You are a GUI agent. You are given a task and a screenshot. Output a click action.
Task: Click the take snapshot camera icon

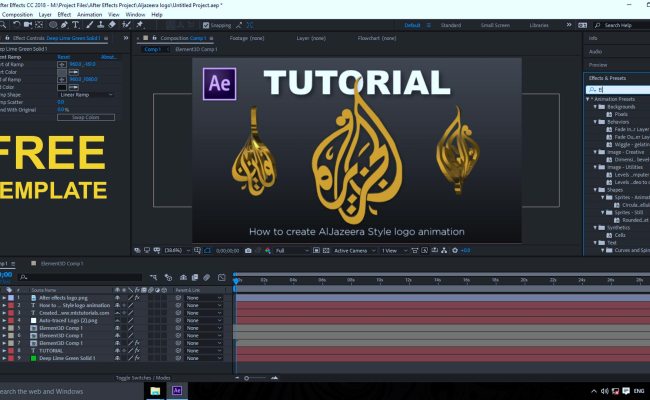(x=248, y=251)
